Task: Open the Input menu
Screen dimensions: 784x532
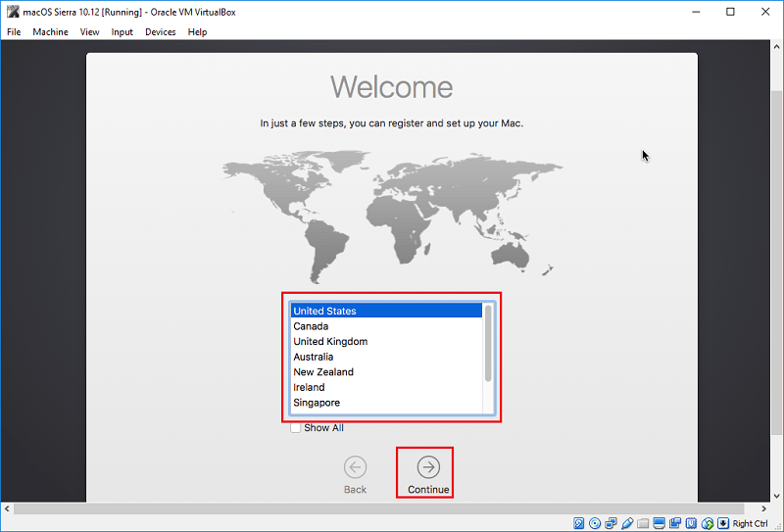Action: pos(122,32)
